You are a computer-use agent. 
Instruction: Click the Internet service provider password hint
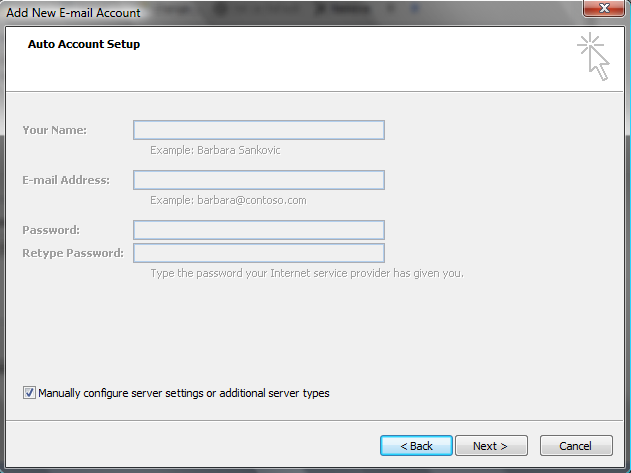click(306, 273)
